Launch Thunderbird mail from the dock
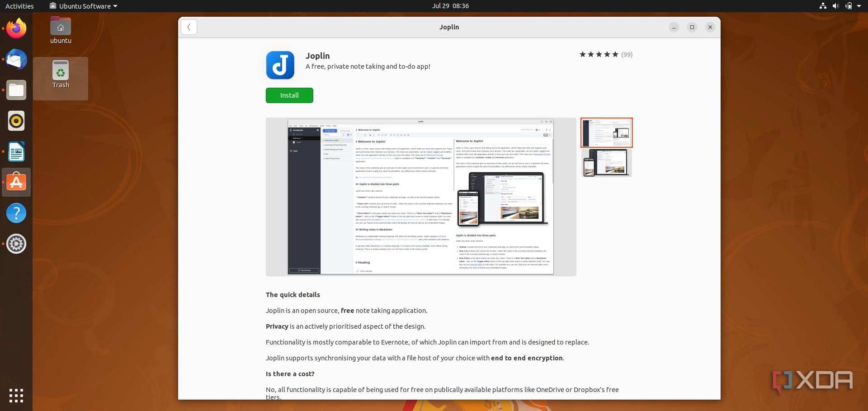Image resolution: width=868 pixels, height=411 pixels. 16,60
